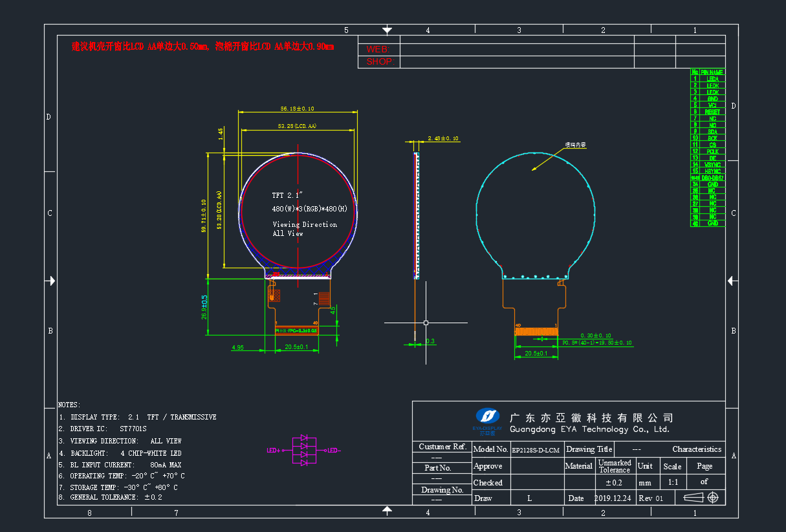Select the "26.9±0.5" FPC length dimension
The height and width of the screenshot is (532, 786).
204,307
